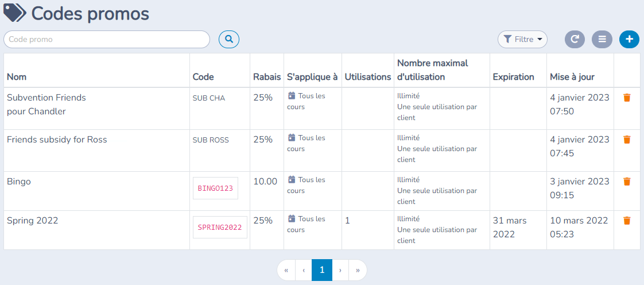This screenshot has width=644, height=285.
Task: Click the 3 janvier 2023 09:15 update time
Action: pos(580,188)
